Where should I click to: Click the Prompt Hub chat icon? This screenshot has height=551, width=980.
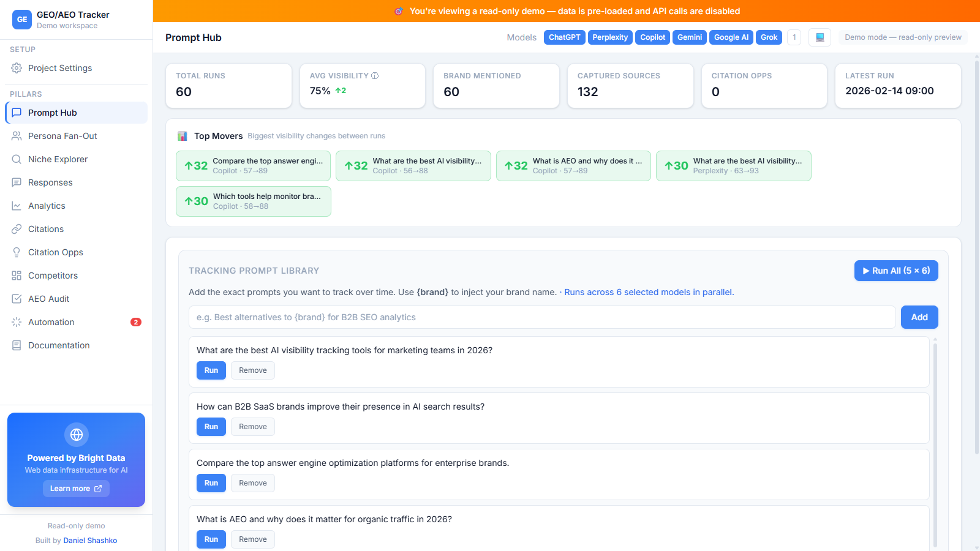click(17, 113)
